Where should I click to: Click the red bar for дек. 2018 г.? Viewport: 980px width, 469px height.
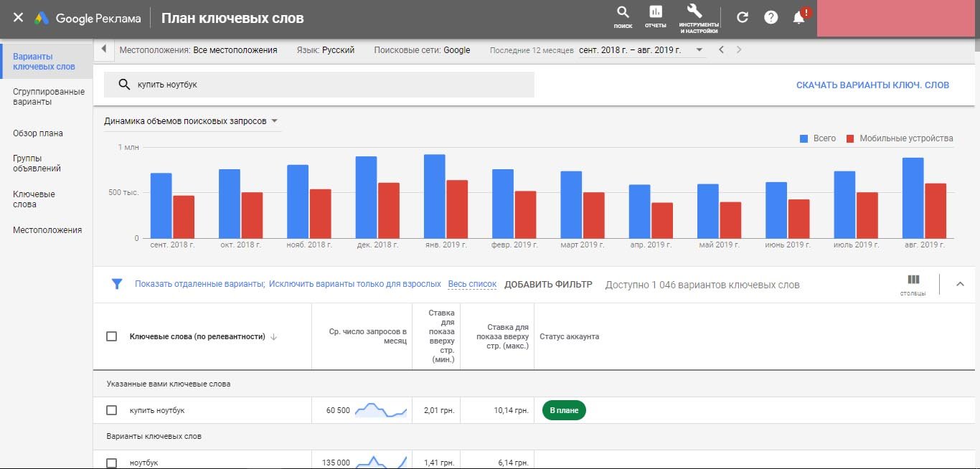389,210
